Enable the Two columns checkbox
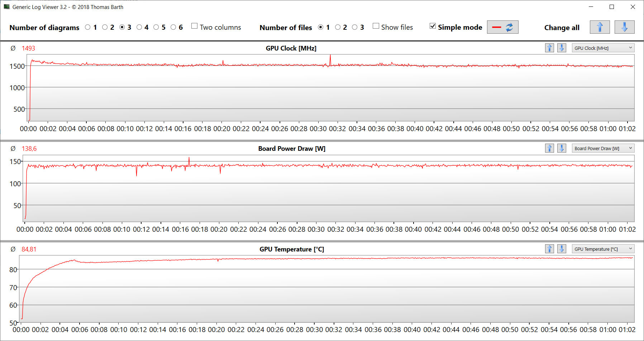The image size is (644, 341). 195,26
